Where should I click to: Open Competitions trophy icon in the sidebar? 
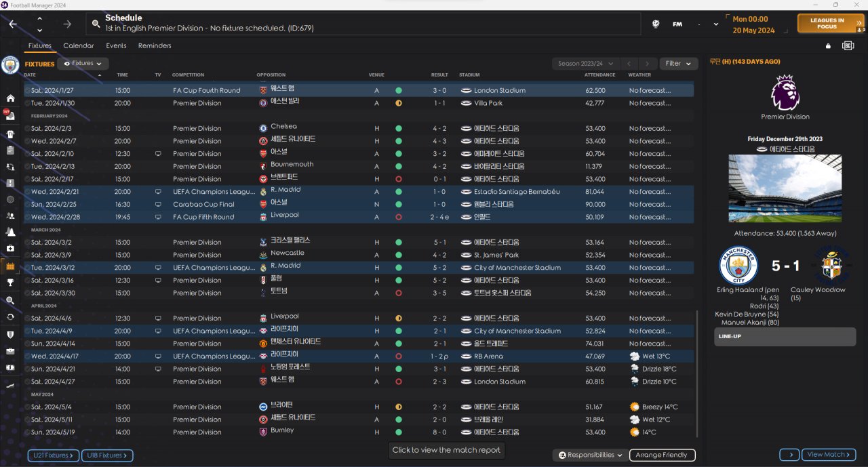pyautogui.click(x=10, y=283)
